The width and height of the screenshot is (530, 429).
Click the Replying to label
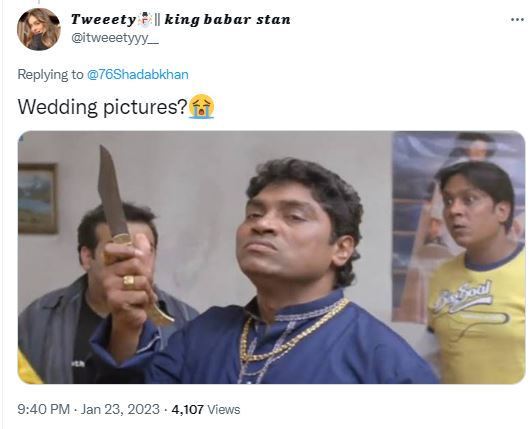[x=50, y=74]
